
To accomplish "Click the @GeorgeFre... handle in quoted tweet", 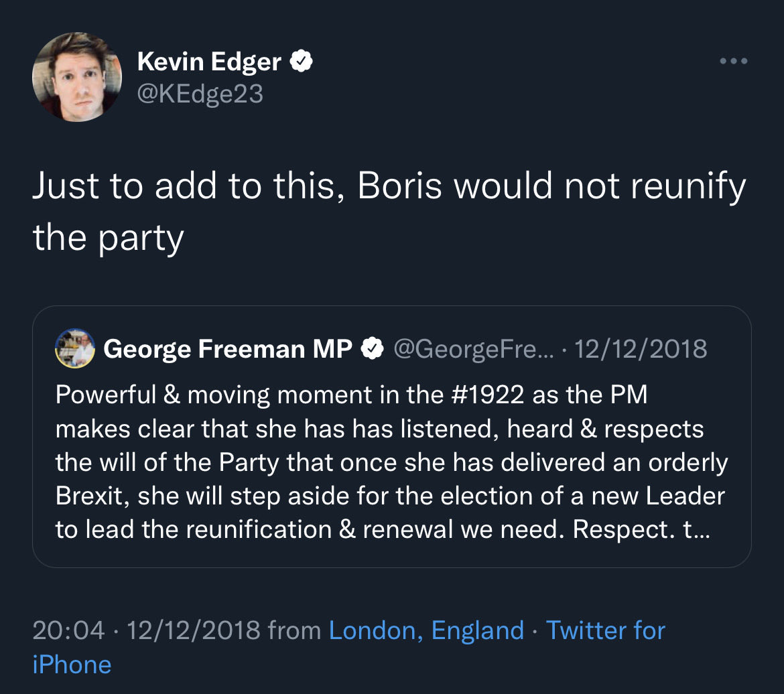I will pyautogui.click(x=470, y=348).
